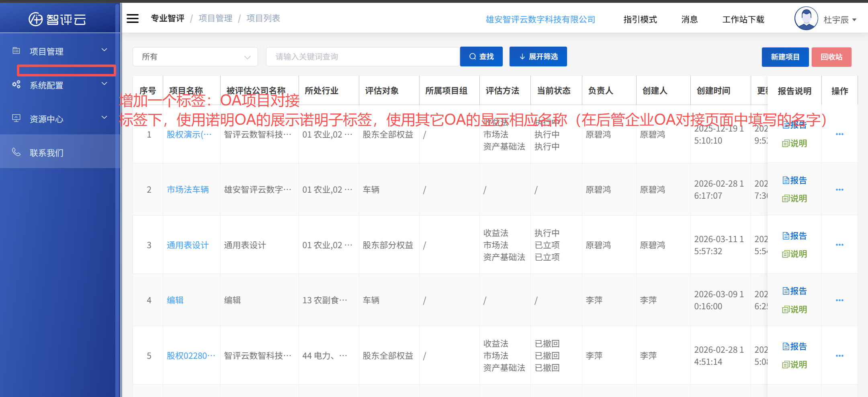Image resolution: width=868 pixels, height=397 pixels.
Task: Collapse the 项目管理 sidebar section
Action: coord(104,50)
